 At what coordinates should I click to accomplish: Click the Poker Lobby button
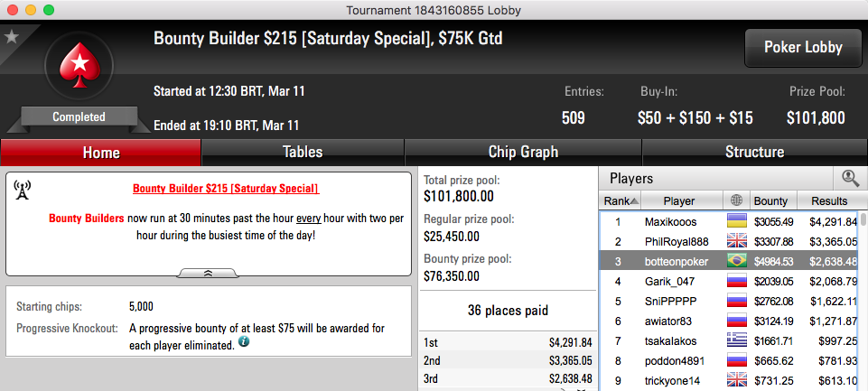click(x=803, y=48)
